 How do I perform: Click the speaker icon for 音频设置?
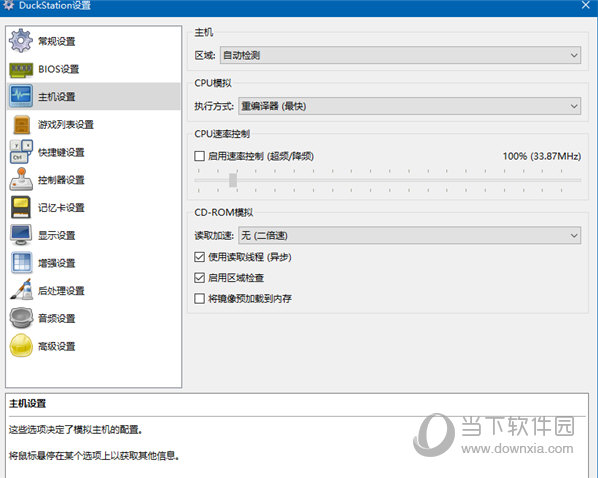(x=21, y=318)
